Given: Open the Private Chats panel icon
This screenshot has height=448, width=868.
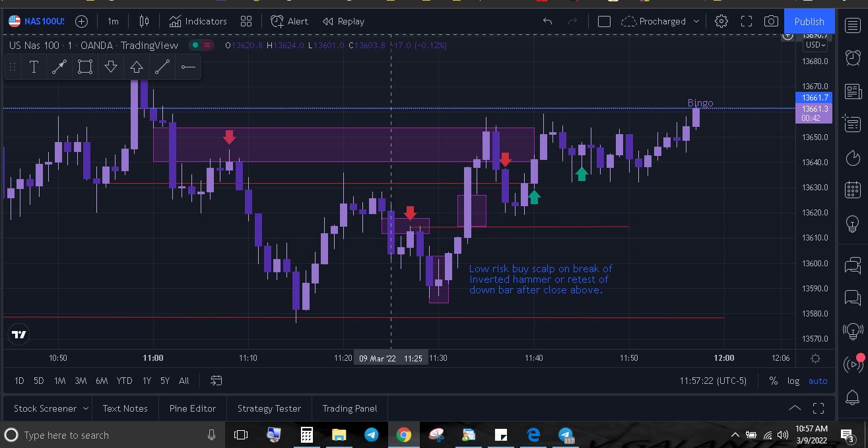Looking at the screenshot, I should (853, 298).
